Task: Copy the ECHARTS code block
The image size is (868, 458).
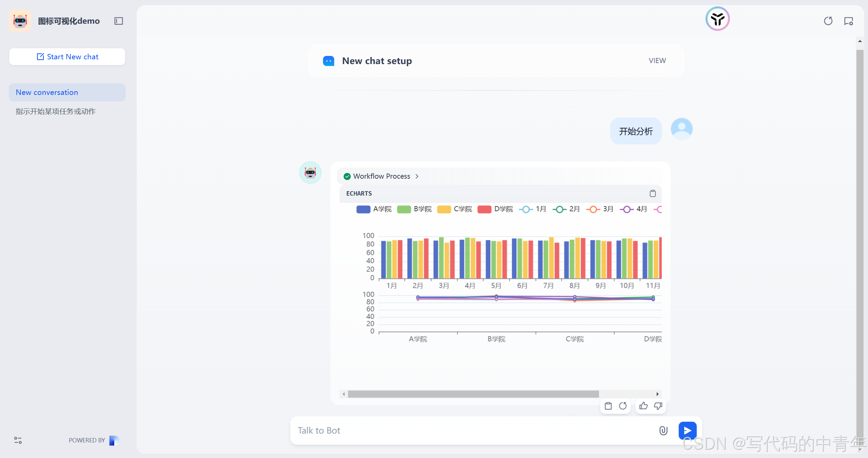Action: [x=652, y=193]
